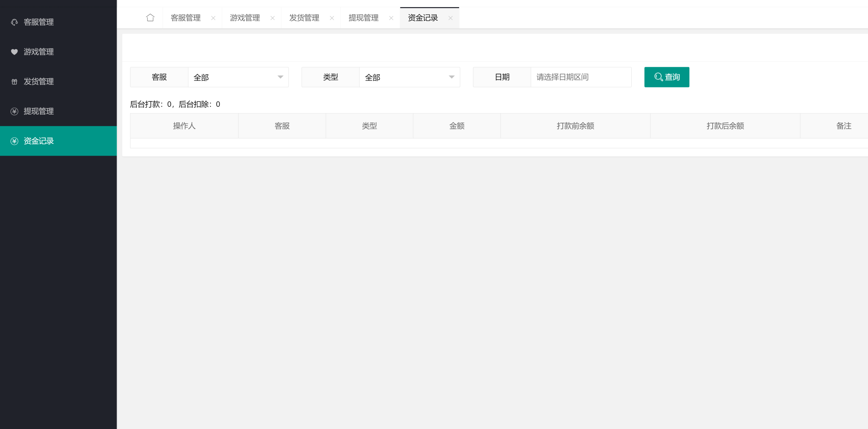This screenshot has width=868, height=429.
Task: Open 发货管理 in the sidebar
Action: click(39, 82)
